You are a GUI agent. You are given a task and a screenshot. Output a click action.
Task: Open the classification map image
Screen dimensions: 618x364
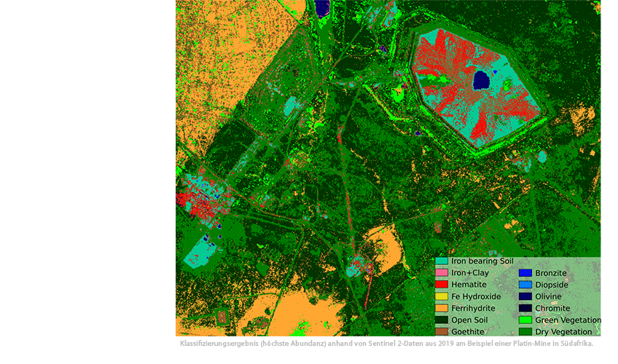point(388,168)
